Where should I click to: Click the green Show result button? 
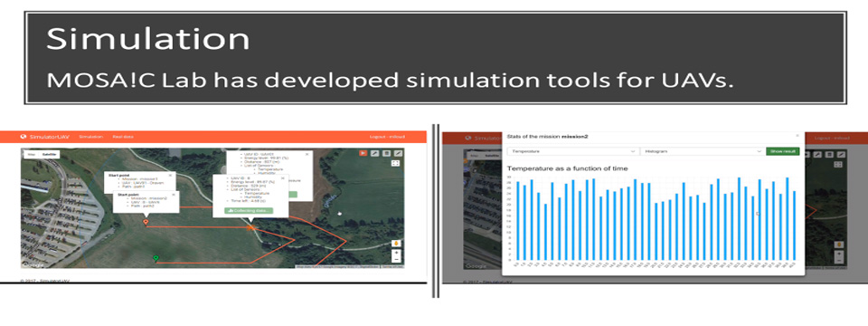[783, 151]
